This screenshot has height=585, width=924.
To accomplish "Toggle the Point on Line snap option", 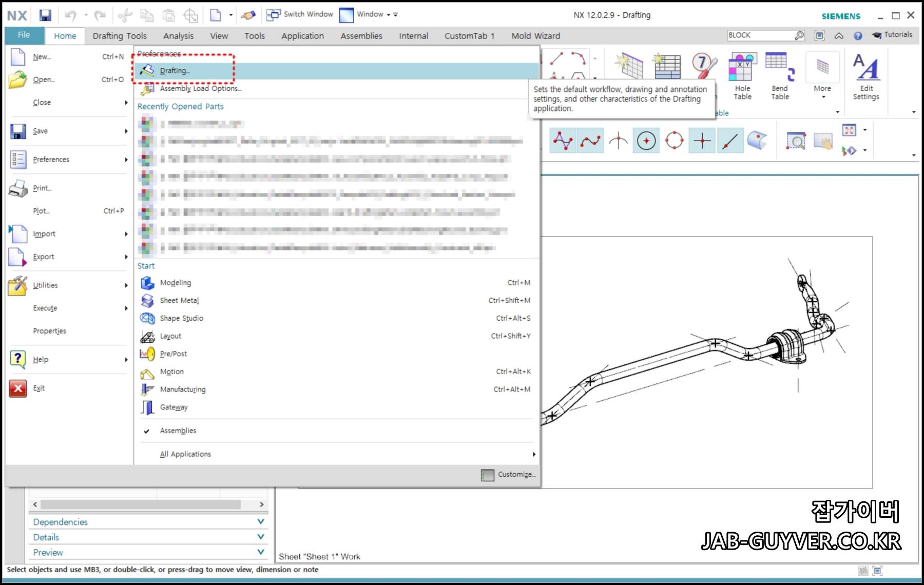I will pos(730,141).
